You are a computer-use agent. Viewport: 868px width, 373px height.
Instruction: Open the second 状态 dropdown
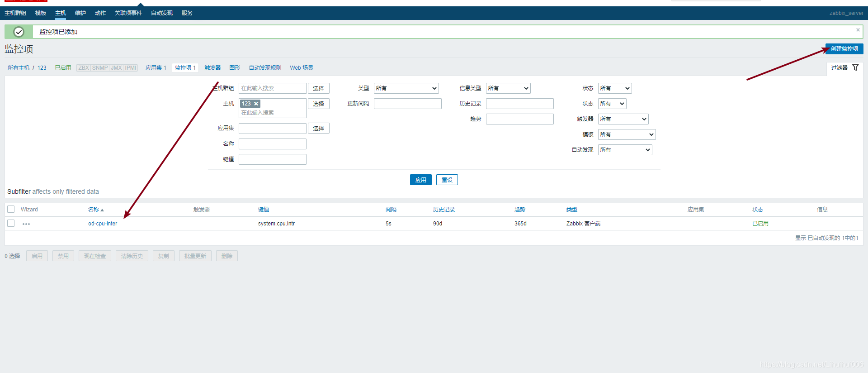coord(612,104)
